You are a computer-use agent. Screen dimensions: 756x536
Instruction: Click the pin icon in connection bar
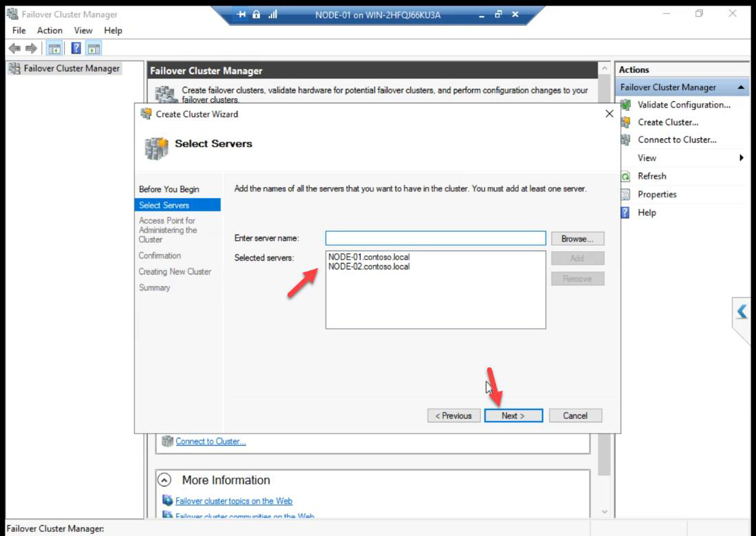point(241,14)
